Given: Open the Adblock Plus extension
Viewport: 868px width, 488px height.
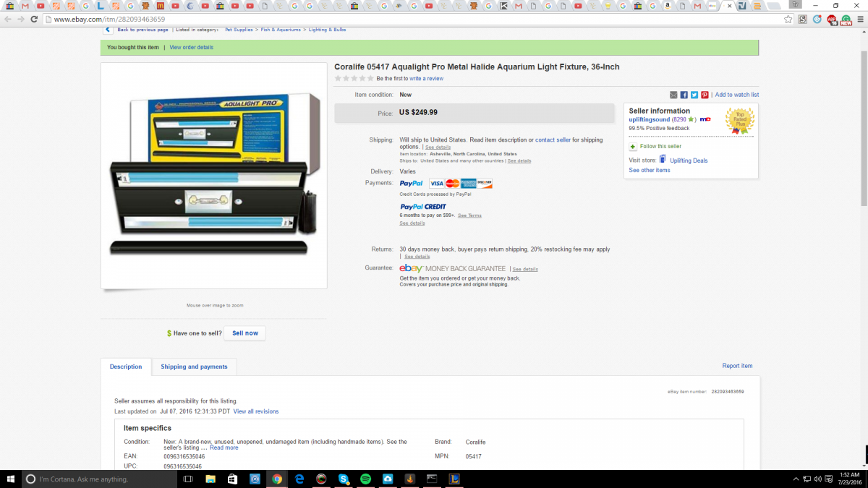Looking at the screenshot, I should [832, 20].
